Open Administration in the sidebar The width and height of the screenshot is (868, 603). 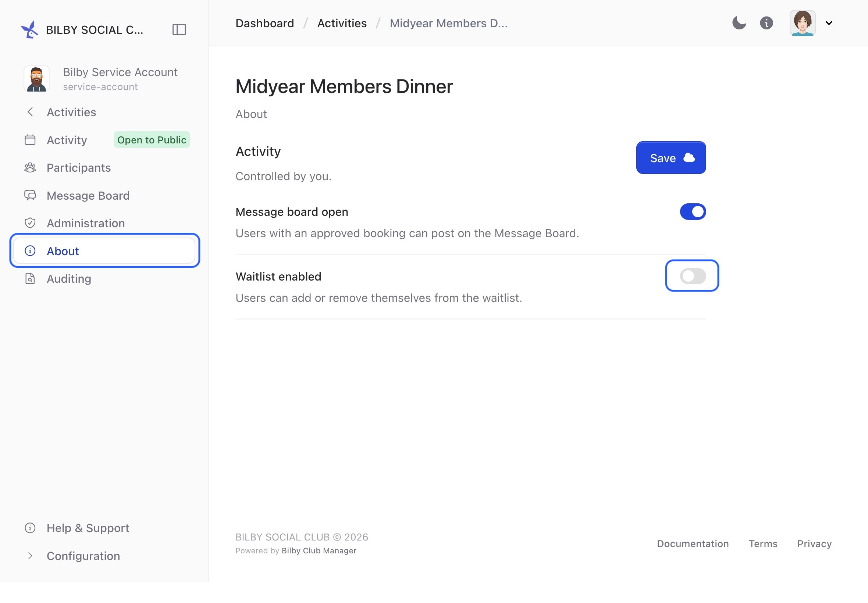click(104, 223)
